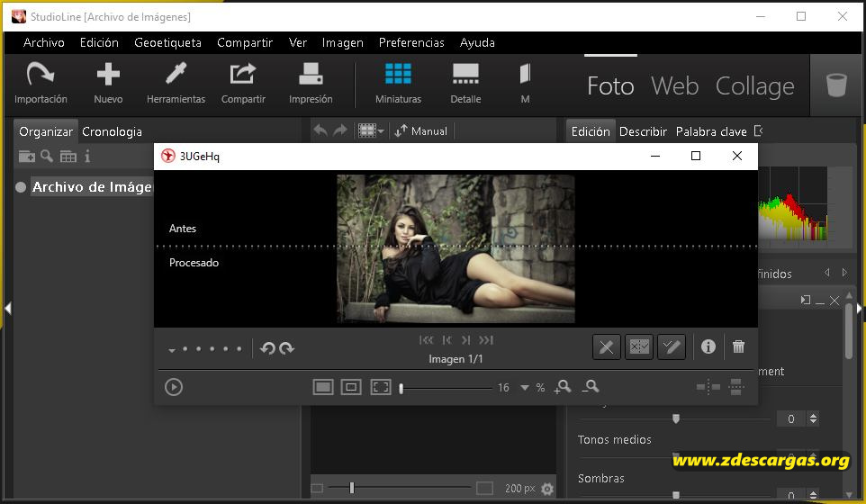
Task: Enable fit-to-window view mode
Action: 323,387
